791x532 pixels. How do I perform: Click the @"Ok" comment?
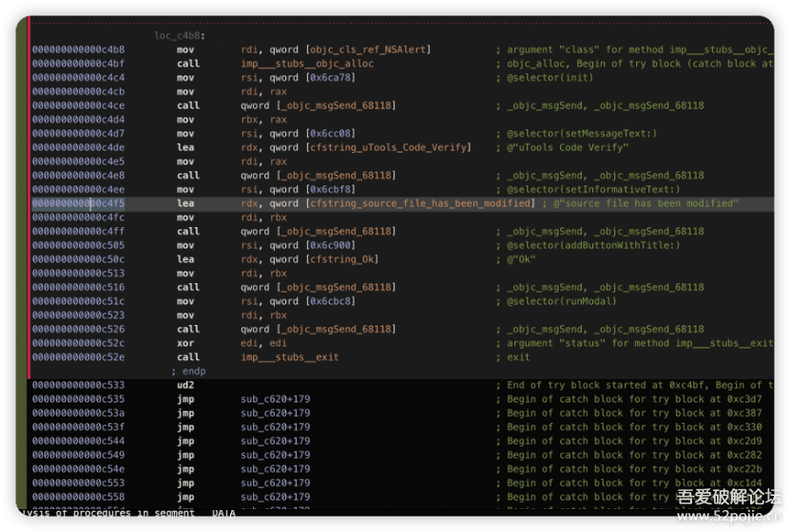click(521, 259)
